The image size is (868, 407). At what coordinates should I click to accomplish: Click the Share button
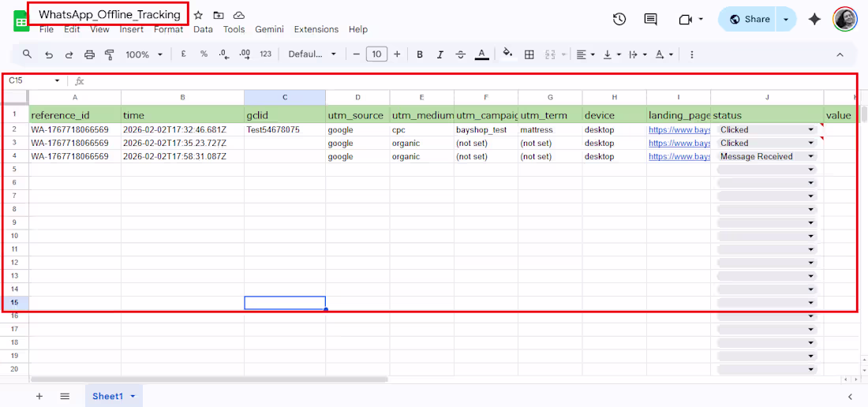tap(749, 20)
